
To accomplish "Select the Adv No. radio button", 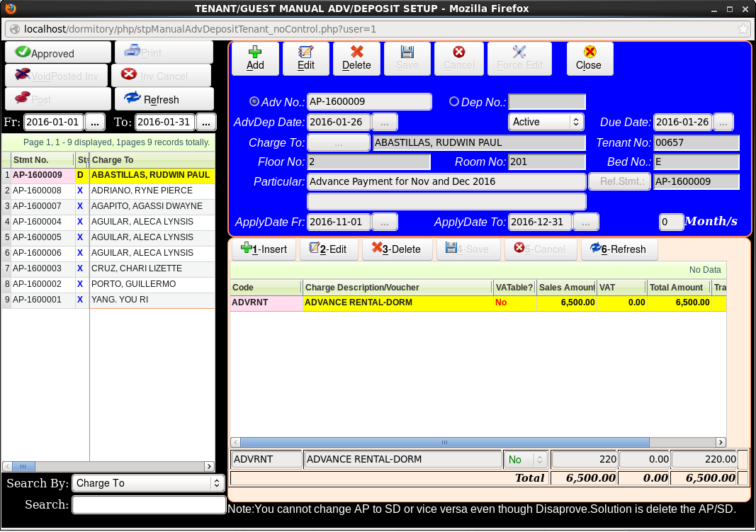I will [x=254, y=102].
